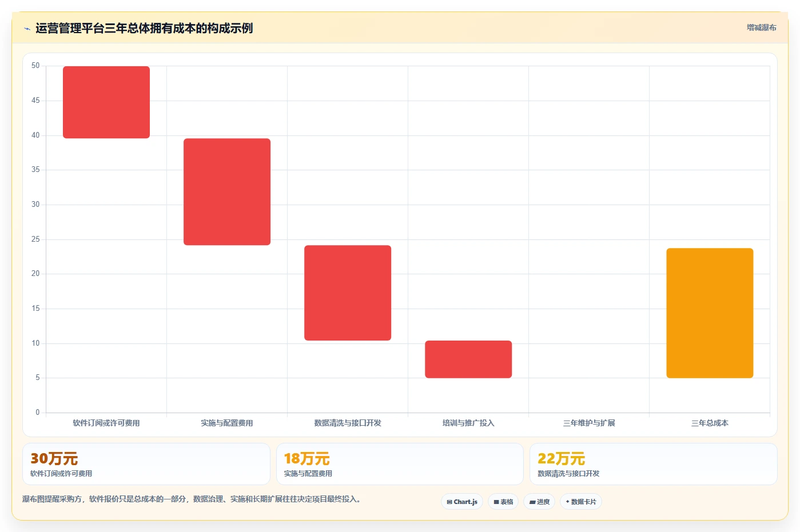This screenshot has width=800, height=532.
Task: Click the chart title 运营管理平台三年总体拥有成本的构成示例
Action: tap(144, 29)
